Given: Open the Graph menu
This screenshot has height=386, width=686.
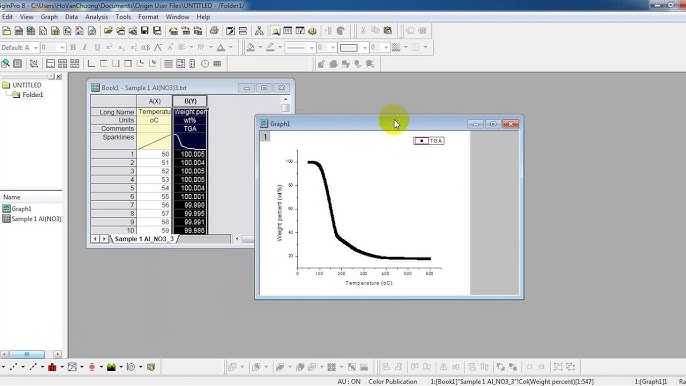Looking at the screenshot, I should (x=49, y=17).
